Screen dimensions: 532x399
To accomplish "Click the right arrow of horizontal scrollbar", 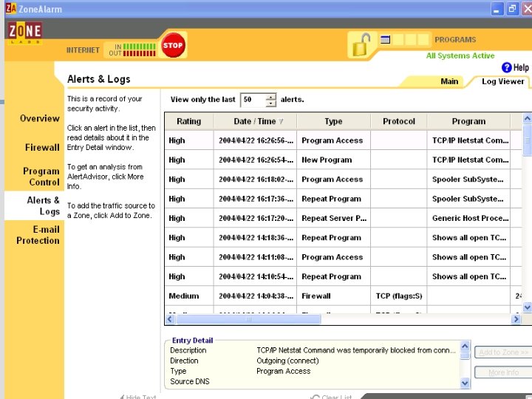I will pos(516,319).
